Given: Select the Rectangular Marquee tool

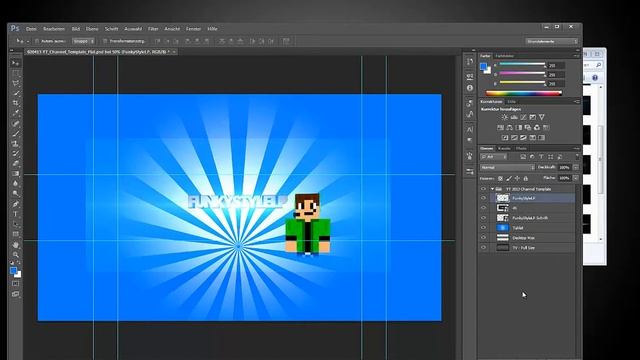Looking at the screenshot, I should [x=16, y=73].
